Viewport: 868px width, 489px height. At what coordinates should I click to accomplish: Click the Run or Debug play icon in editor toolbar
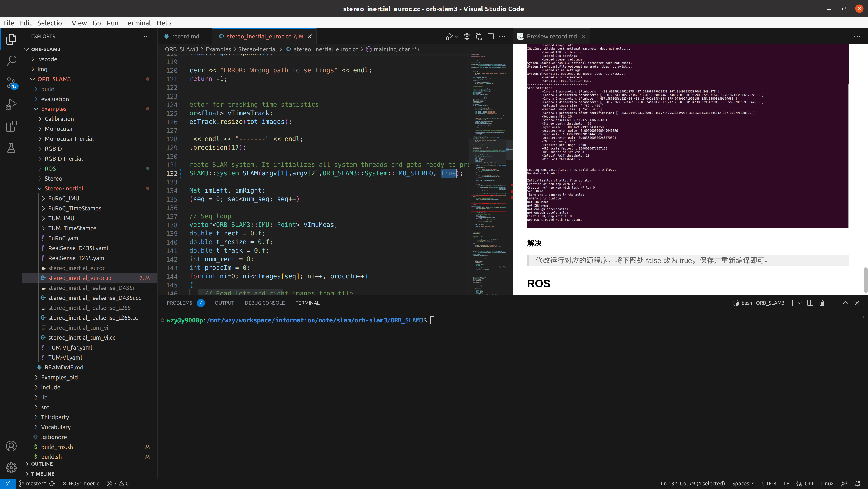tap(449, 36)
